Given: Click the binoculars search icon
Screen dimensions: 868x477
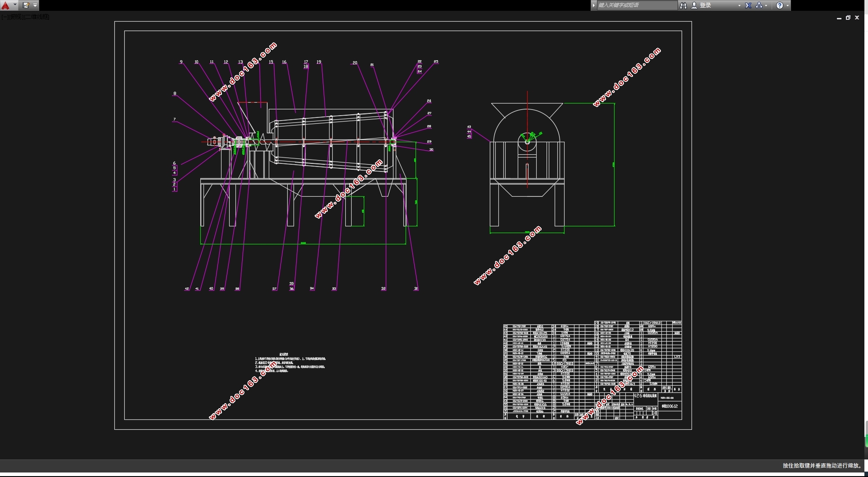Looking at the screenshot, I should tap(683, 5).
